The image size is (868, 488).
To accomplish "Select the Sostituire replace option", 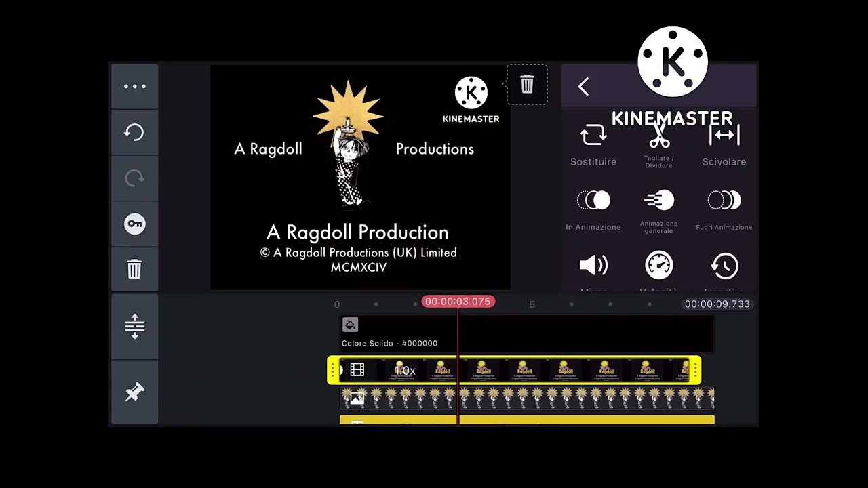I will click(x=593, y=144).
